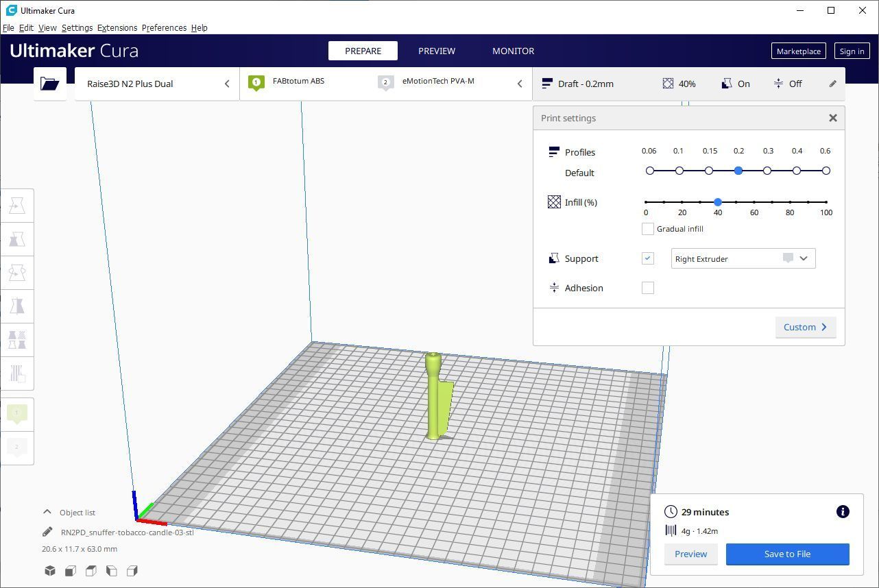Select the Rotate tool in left toolbar
Screen dimensions: 879x588
click(x=17, y=273)
